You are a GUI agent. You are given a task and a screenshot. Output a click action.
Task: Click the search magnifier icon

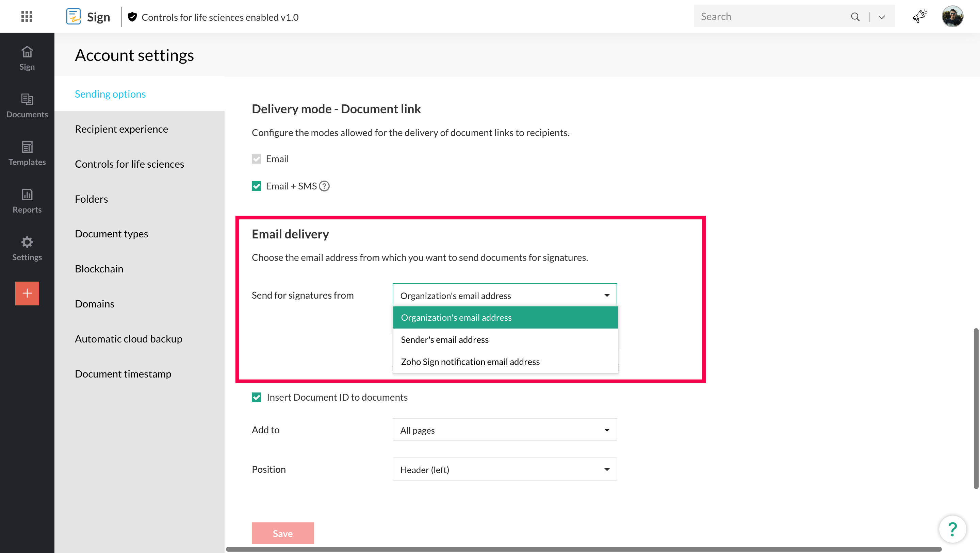tap(855, 17)
